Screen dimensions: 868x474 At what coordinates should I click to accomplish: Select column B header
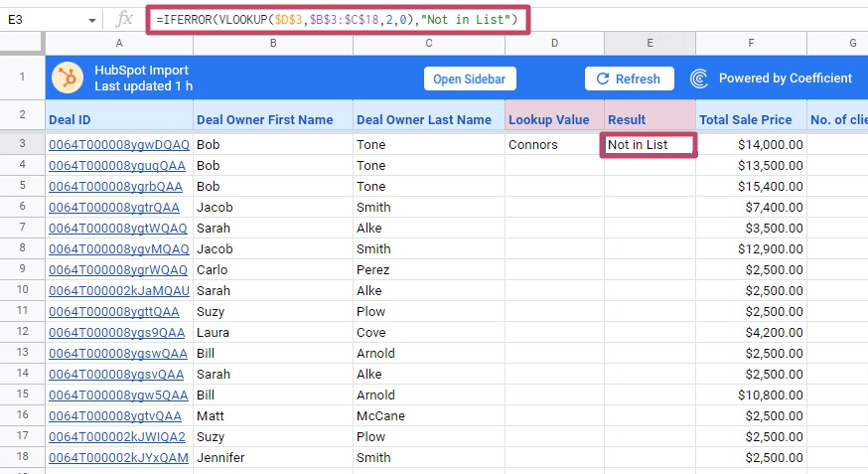pos(272,43)
